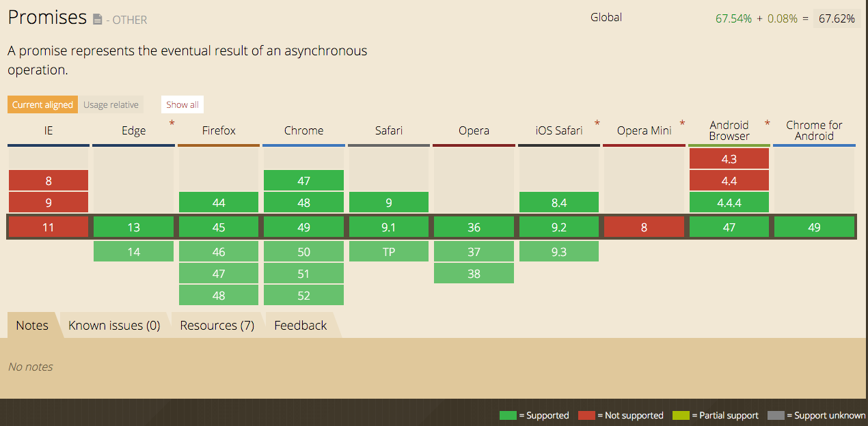868x426 pixels.
Task: Select the Firefox browser header
Action: pyautogui.click(x=219, y=130)
